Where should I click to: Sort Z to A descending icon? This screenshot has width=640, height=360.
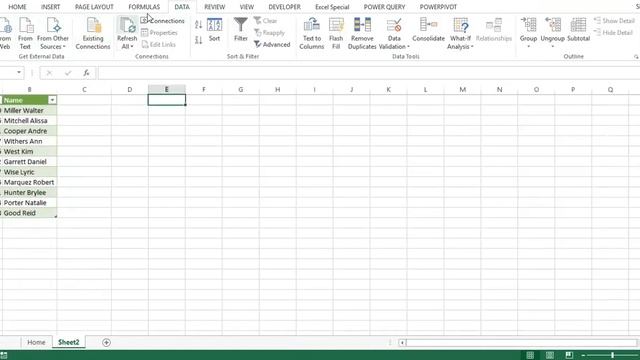click(198, 40)
